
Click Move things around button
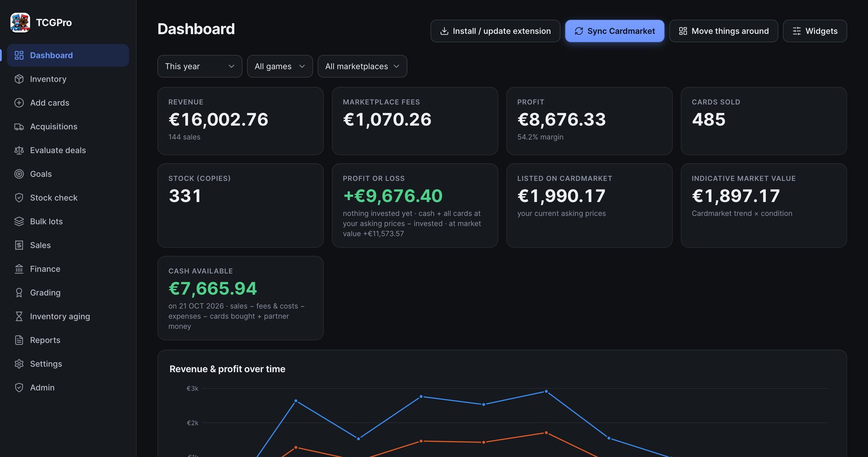tap(723, 31)
